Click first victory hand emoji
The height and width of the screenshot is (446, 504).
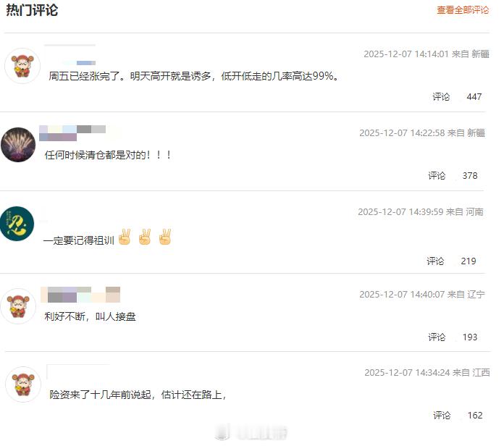125,237
